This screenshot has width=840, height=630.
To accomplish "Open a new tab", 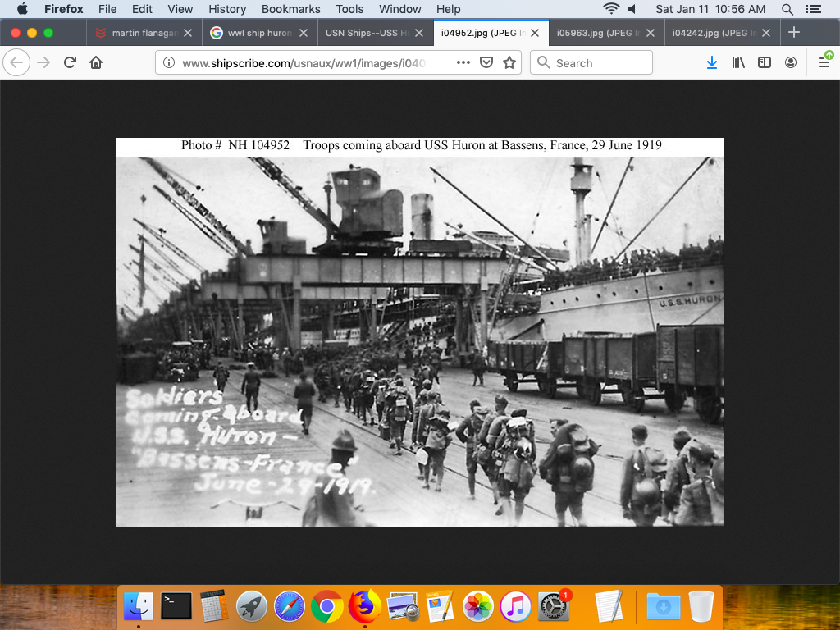I will [x=793, y=33].
